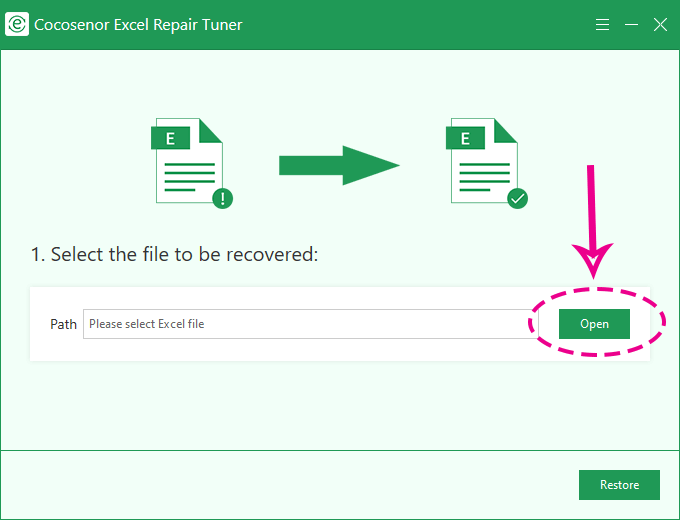Screen dimensions: 680x520
Task: Focus the Path input field
Action: (x=311, y=324)
